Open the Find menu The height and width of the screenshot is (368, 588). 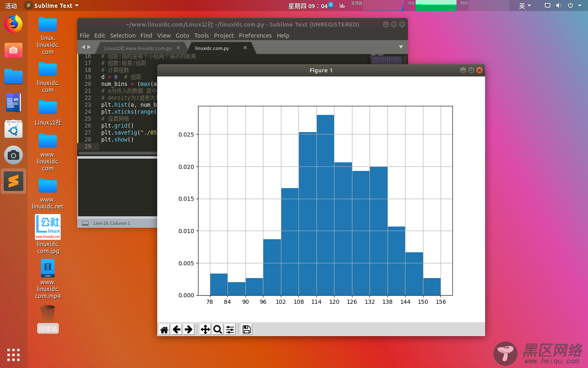click(146, 36)
